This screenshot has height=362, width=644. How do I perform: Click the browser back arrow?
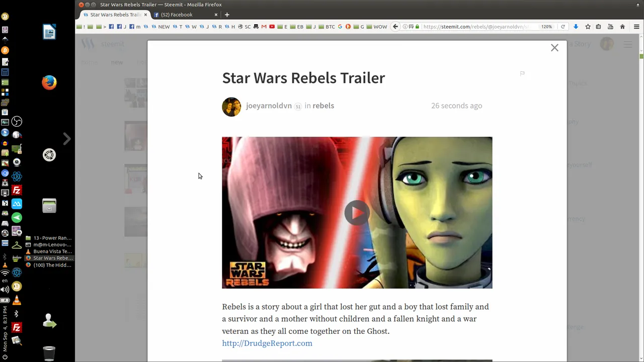[395, 27]
